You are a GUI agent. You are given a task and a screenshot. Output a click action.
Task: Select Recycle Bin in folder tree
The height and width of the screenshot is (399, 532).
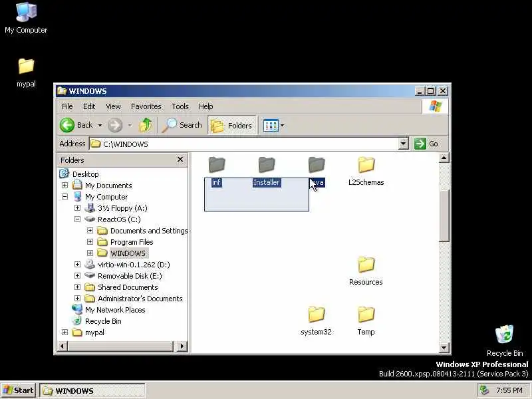point(103,321)
